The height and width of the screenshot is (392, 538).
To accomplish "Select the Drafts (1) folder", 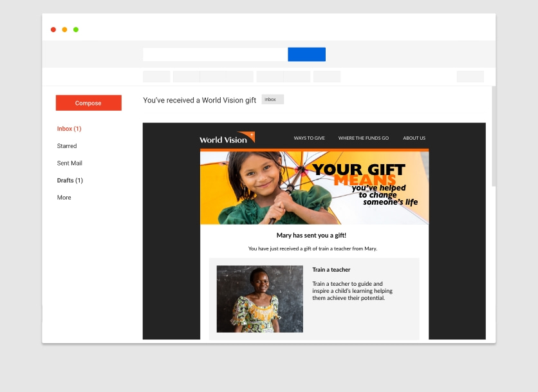I will (70, 180).
